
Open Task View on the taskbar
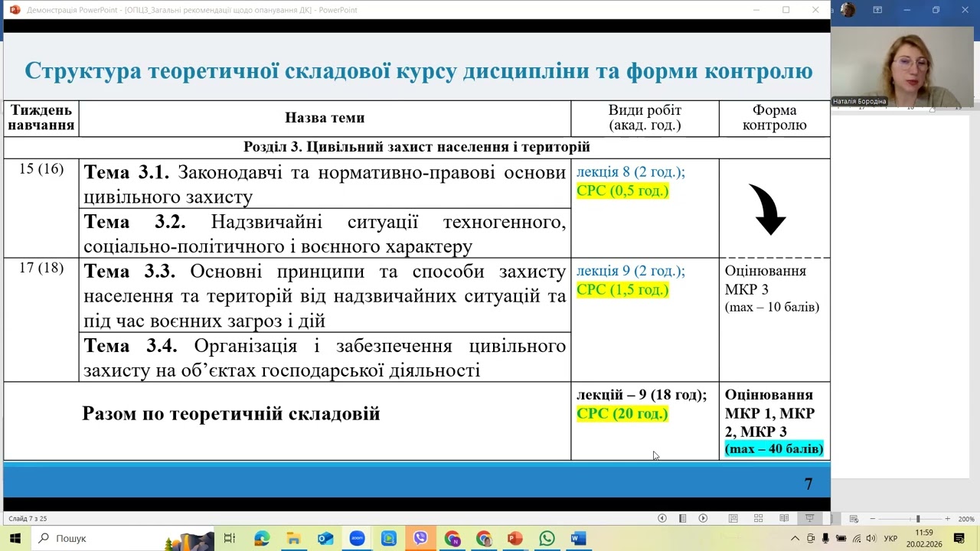point(229,539)
